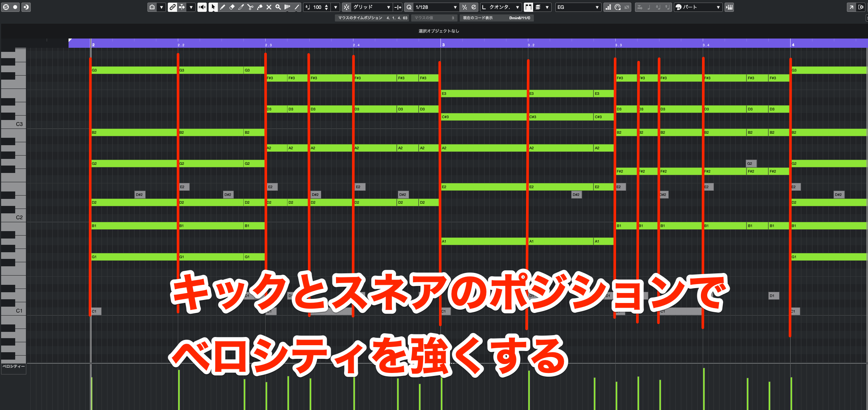The height and width of the screenshot is (410, 868).
Task: Select the Trim tool
Action: tap(241, 7)
